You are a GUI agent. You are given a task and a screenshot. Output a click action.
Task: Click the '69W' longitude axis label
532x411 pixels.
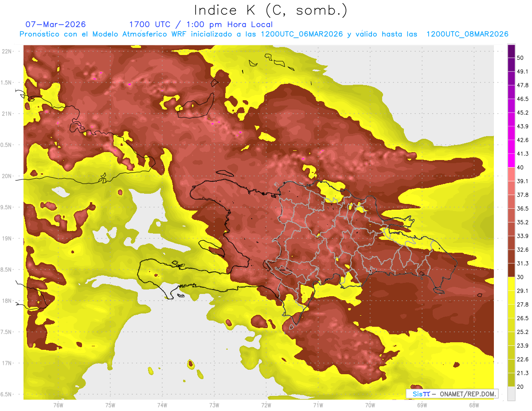click(x=422, y=405)
